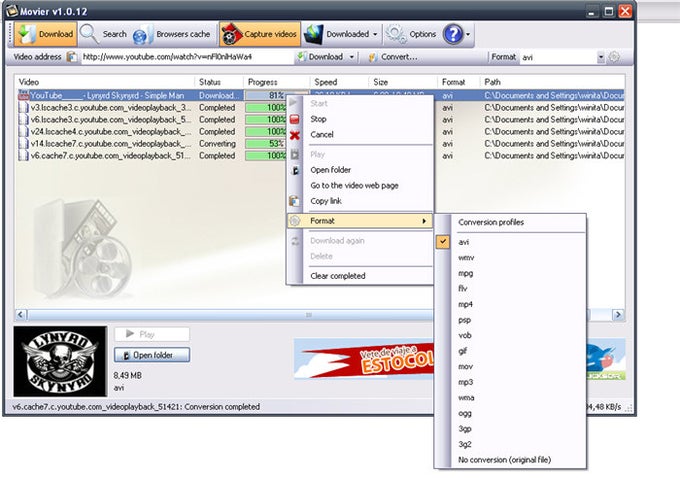This screenshot has height=478, width=680.
Task: Click the Size column header
Action: click(403, 82)
